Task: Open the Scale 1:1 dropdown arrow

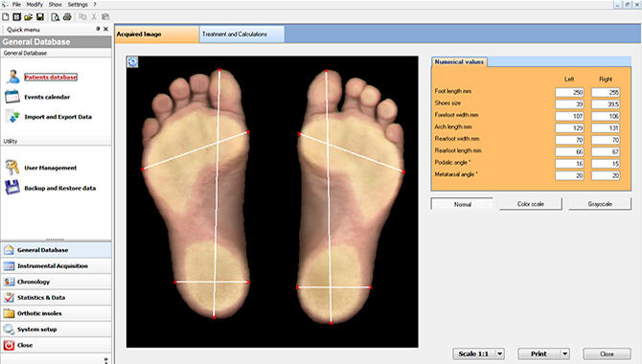Action: (500, 353)
